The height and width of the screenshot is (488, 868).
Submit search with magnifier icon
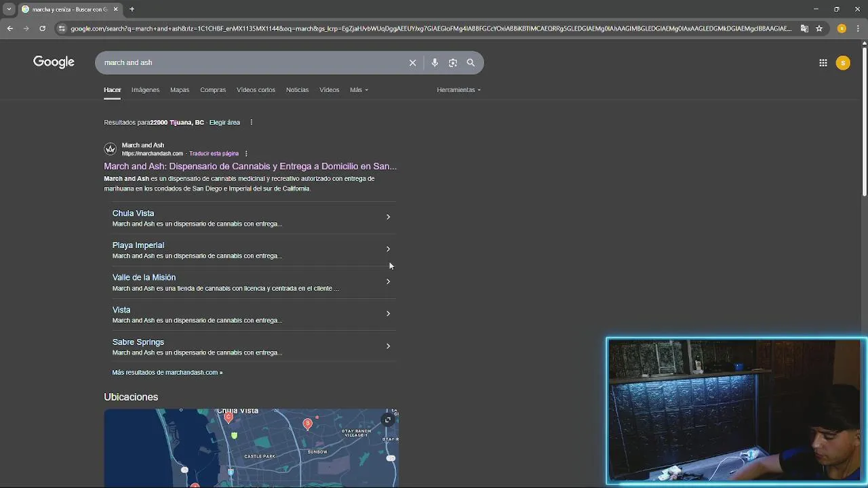pos(471,62)
